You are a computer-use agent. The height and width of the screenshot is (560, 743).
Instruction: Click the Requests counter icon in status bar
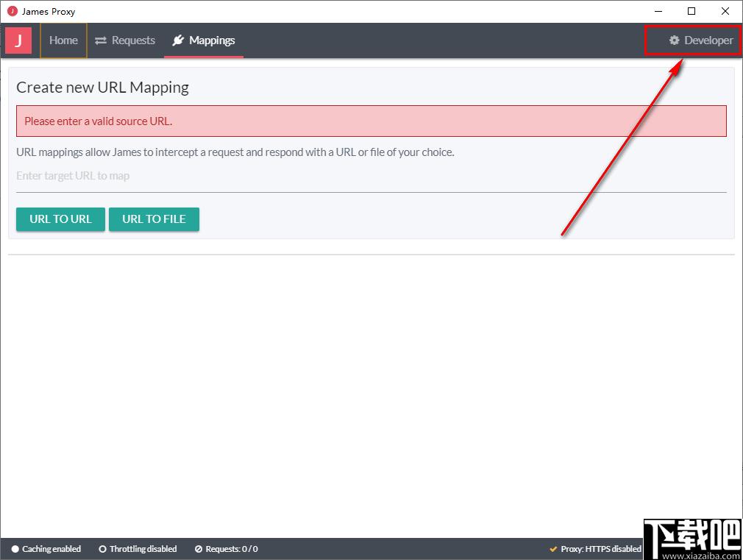click(199, 549)
